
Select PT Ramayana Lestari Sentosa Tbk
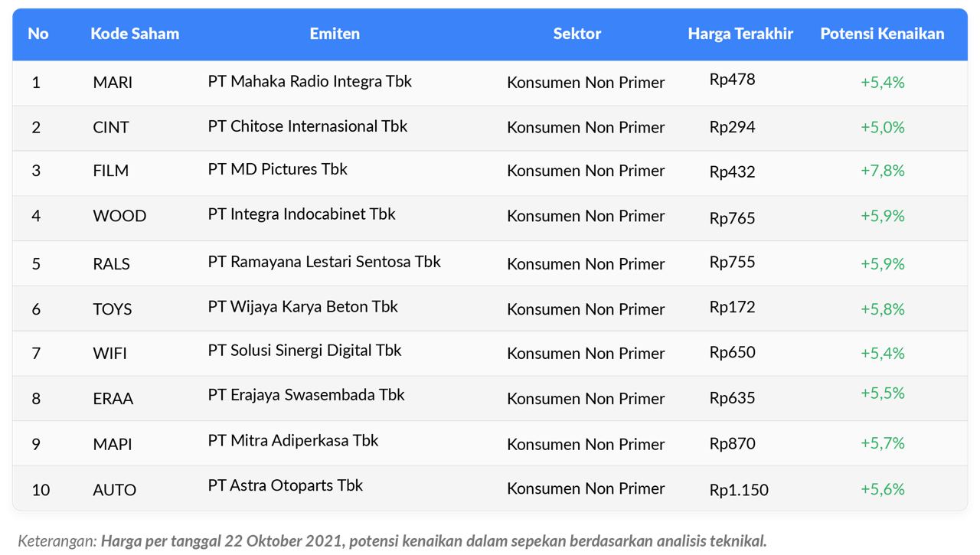pos(324,262)
